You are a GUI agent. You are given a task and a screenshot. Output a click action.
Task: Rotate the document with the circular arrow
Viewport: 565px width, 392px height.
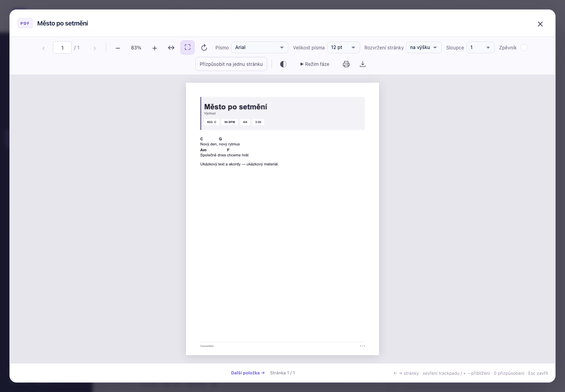(204, 48)
